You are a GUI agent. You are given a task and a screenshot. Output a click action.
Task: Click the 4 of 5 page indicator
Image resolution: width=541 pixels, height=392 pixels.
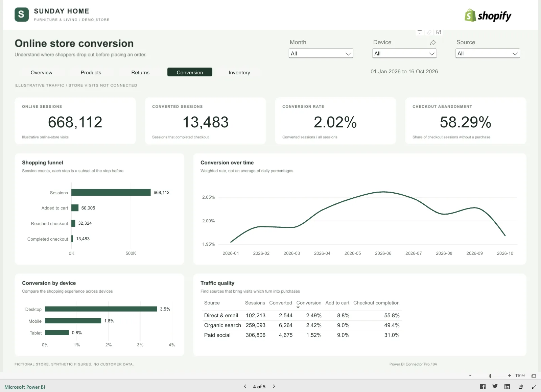click(x=259, y=387)
